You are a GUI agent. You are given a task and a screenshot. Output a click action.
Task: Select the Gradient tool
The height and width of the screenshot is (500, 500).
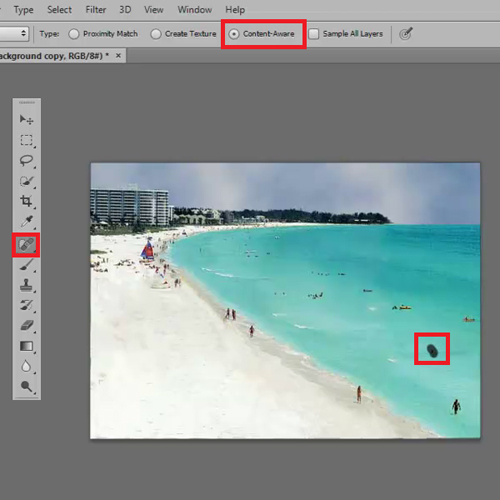click(x=26, y=346)
